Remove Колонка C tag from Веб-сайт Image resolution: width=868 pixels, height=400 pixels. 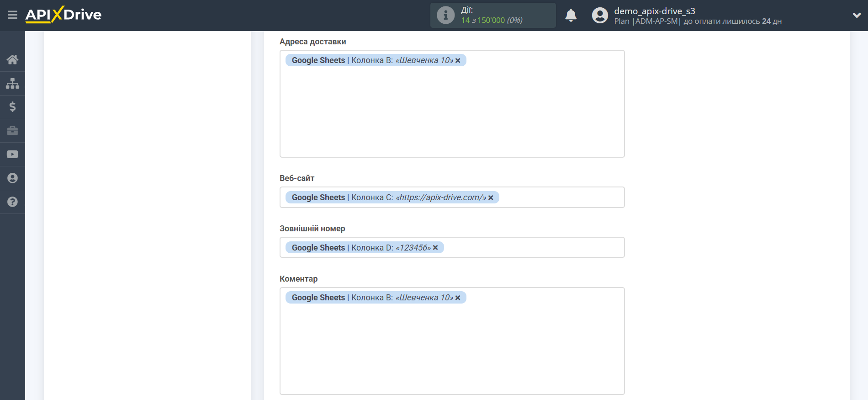(491, 197)
